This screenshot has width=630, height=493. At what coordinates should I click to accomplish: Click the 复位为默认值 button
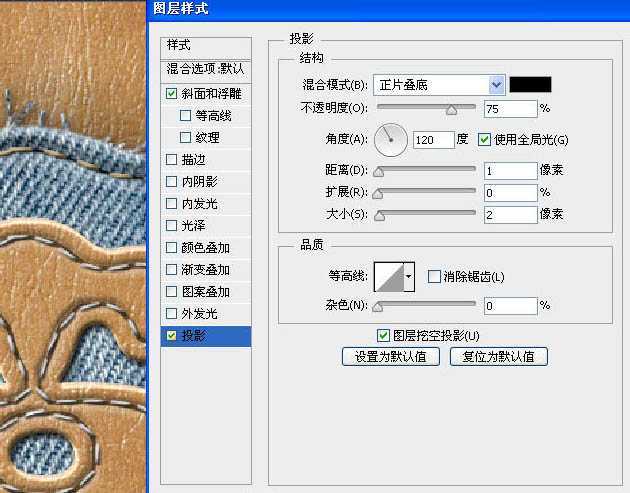(499, 356)
